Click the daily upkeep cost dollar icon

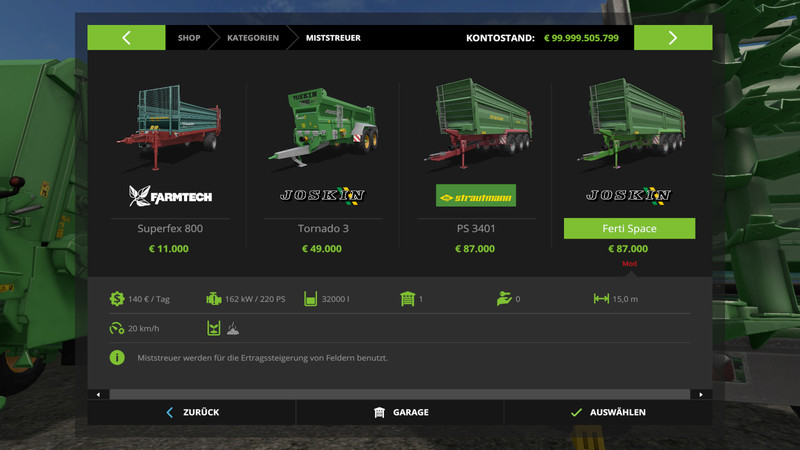(117, 298)
